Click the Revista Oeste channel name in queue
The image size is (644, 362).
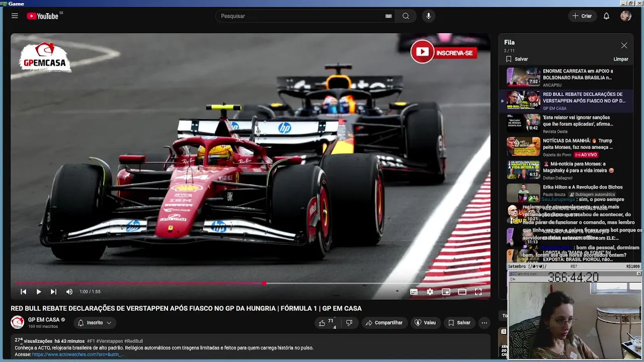click(x=556, y=132)
